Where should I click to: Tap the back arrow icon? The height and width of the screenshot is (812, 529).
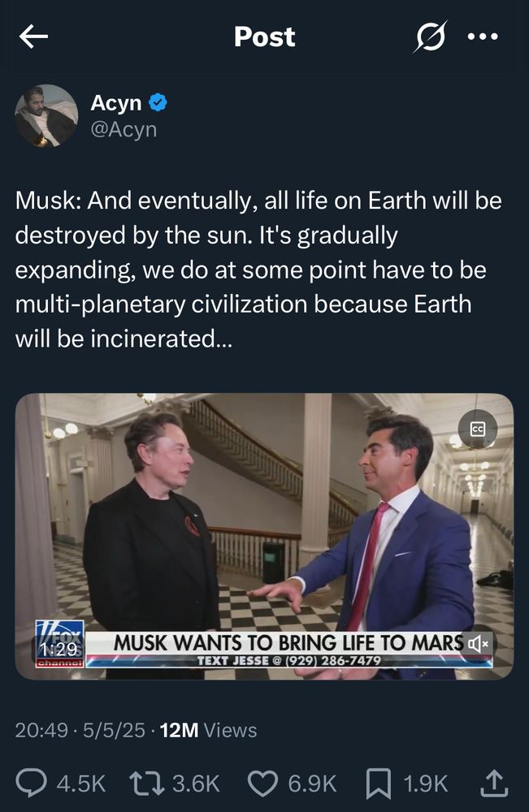[x=33, y=37]
